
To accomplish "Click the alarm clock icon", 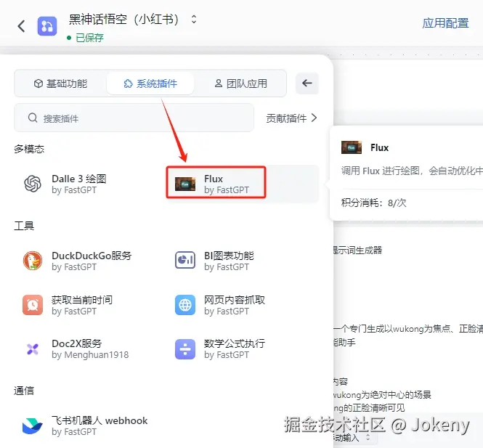I will point(33,305).
